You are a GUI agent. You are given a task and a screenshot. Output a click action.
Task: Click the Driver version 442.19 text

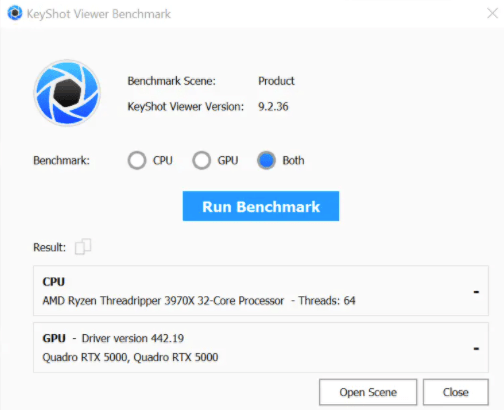tap(133, 338)
